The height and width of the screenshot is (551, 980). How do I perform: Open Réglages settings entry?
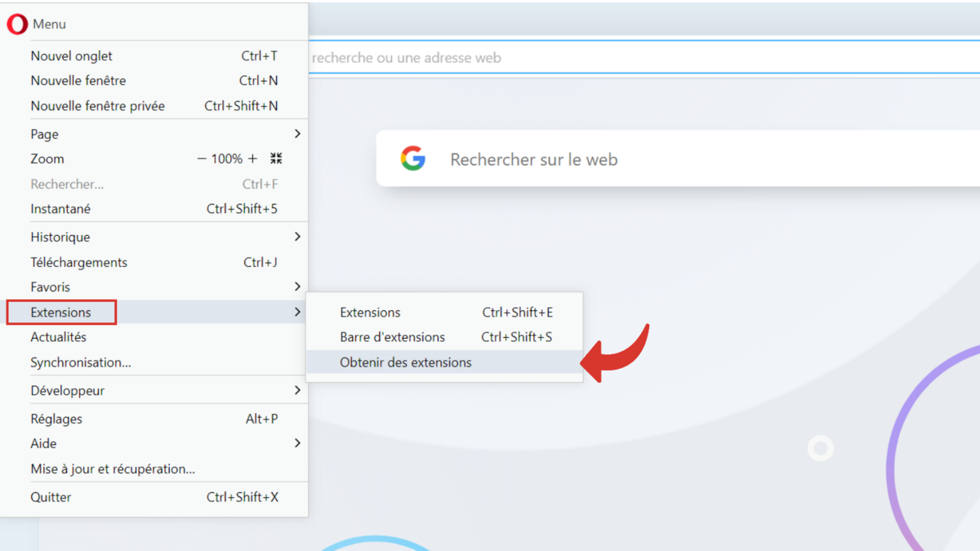(x=154, y=419)
